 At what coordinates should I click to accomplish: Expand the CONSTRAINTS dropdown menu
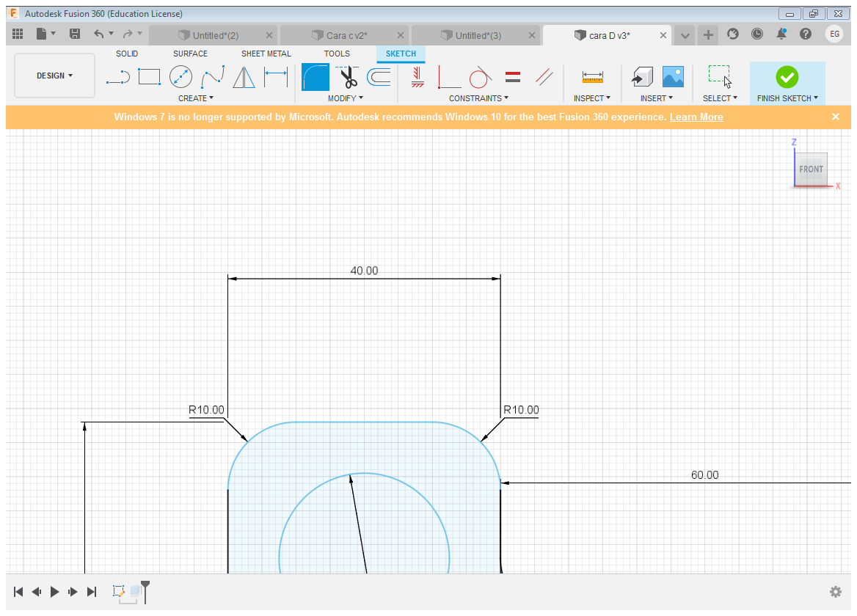[478, 98]
